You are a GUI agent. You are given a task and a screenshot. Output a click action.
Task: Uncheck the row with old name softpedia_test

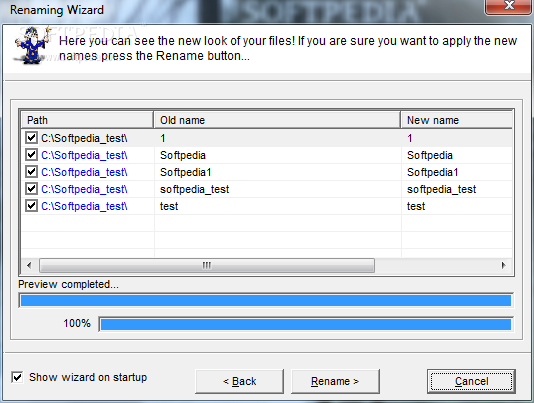tap(31, 189)
